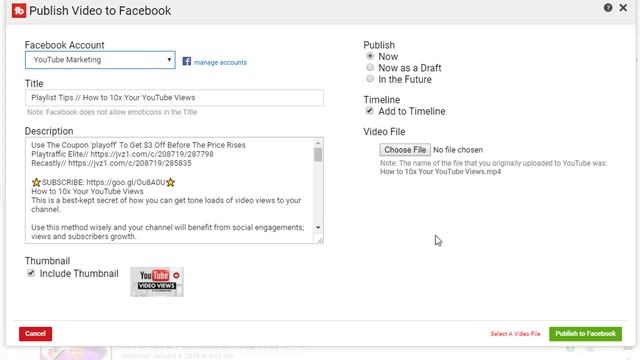This screenshot has height=360, width=640.
Task: Click the Recastly link line in description
Action: click(111, 163)
